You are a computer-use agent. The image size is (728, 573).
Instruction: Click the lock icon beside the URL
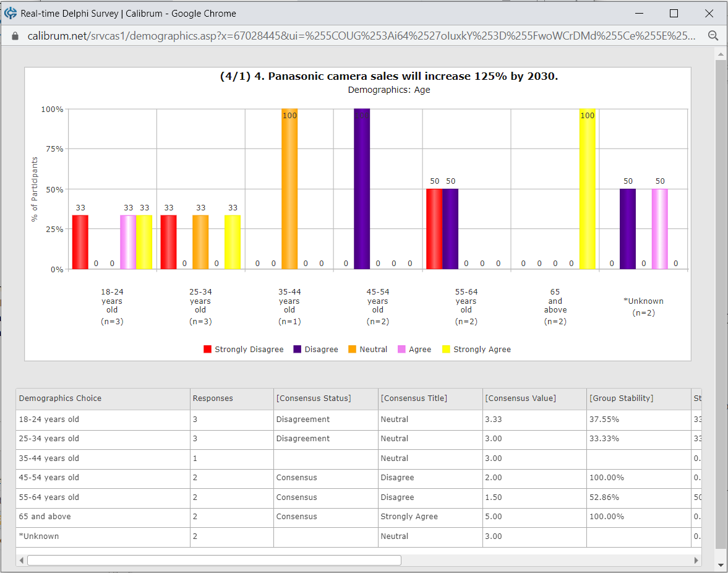point(16,36)
